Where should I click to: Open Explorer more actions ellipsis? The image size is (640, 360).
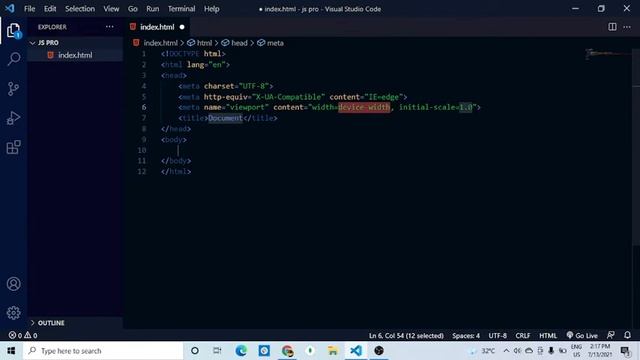(x=109, y=27)
